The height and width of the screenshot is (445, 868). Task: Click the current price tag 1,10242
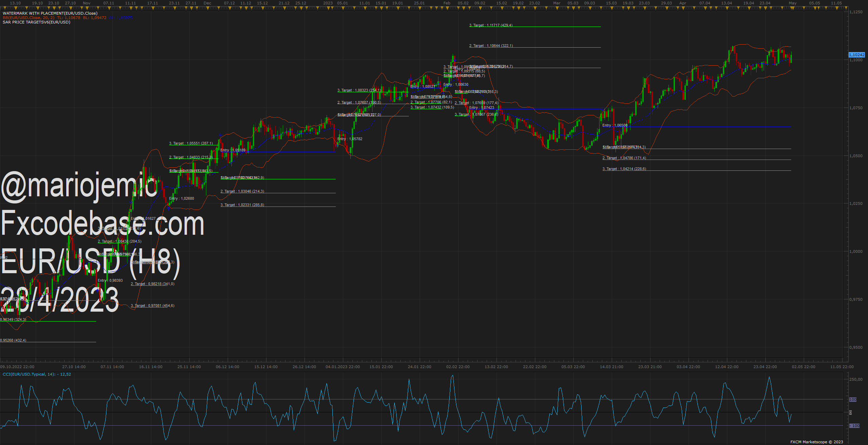856,55
